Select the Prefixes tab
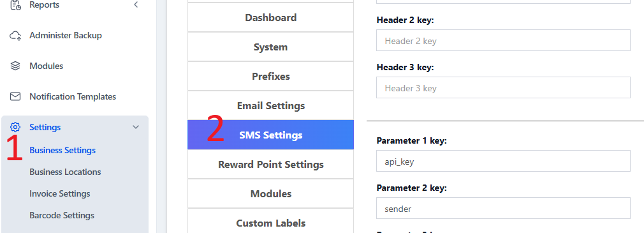Viewport: 644px width, 233px height. pyautogui.click(x=270, y=77)
